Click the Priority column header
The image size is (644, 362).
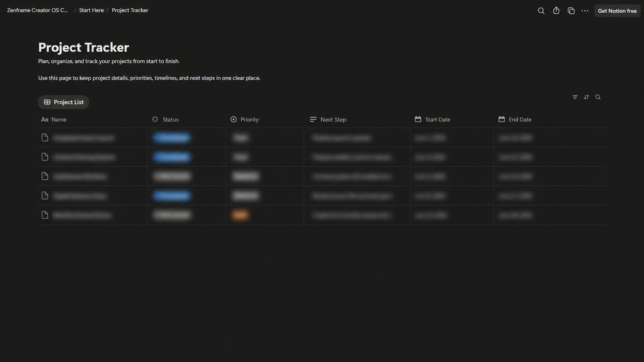(244, 119)
